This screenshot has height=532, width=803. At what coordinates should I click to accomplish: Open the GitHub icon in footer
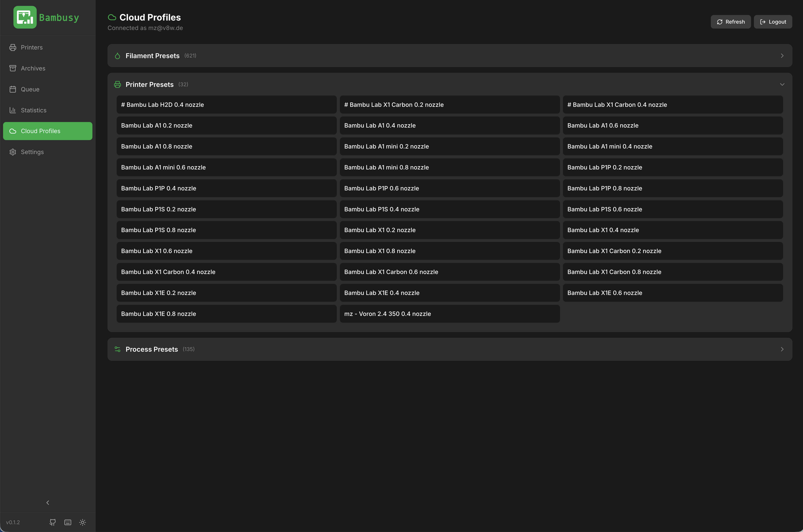53,522
